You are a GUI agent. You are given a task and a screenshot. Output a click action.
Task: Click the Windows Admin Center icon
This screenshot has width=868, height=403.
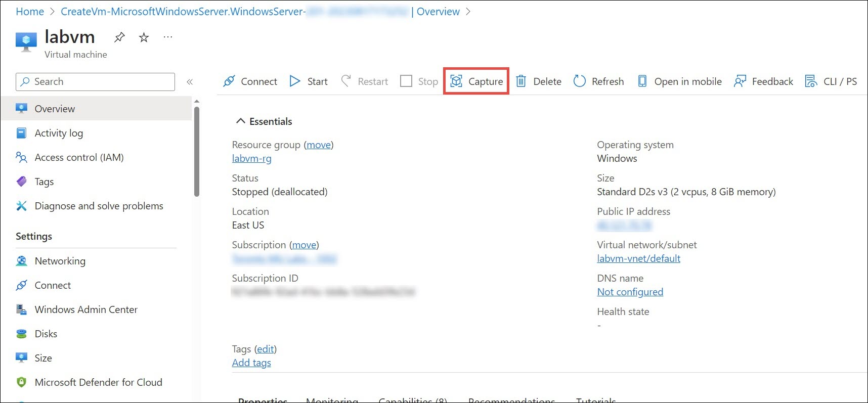21,309
